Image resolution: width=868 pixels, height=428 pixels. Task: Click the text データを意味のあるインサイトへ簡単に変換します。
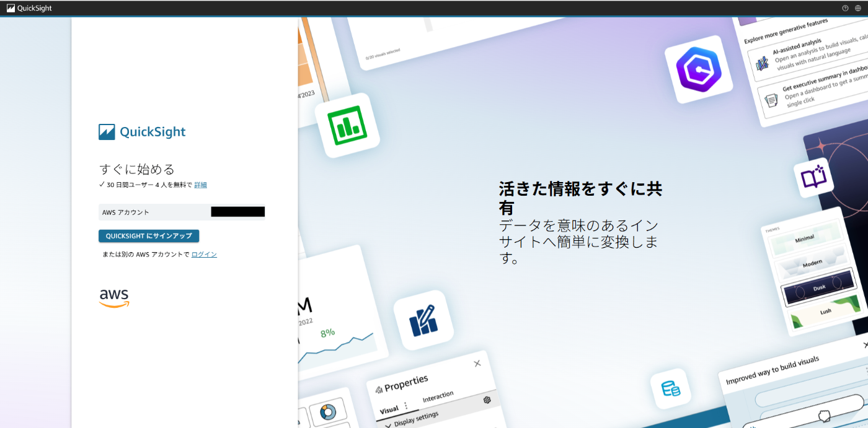579,242
